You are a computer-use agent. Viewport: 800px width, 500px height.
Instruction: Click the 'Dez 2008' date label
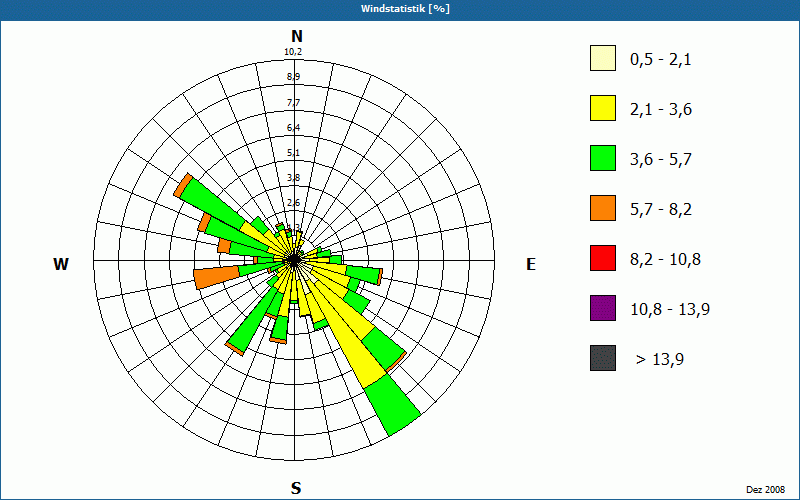point(765,490)
